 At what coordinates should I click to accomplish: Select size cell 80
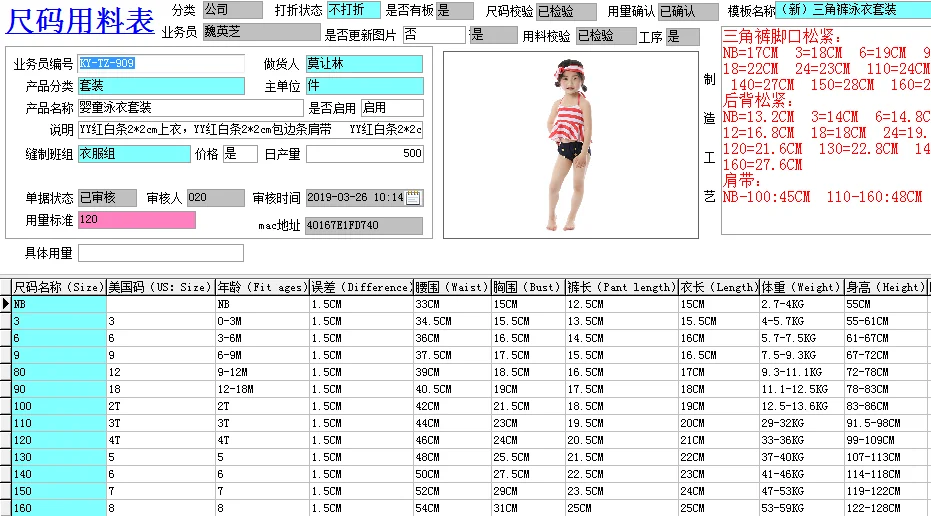59,372
